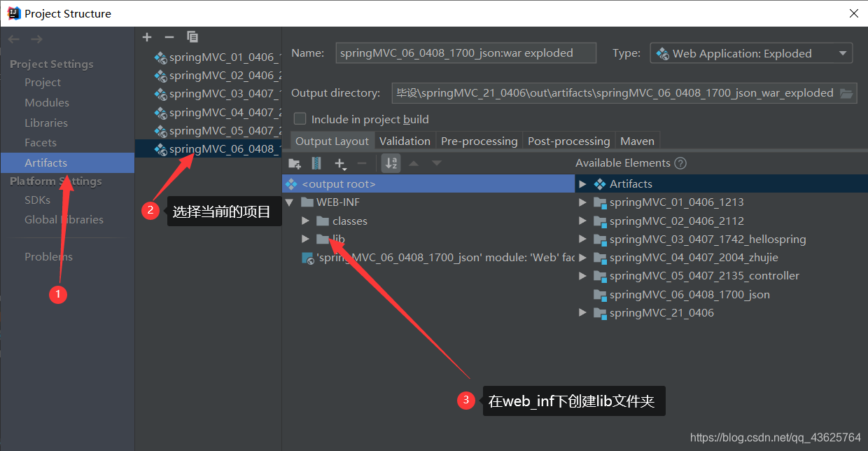This screenshot has width=868, height=451.
Task: Expand the lib folder
Action: coord(305,239)
